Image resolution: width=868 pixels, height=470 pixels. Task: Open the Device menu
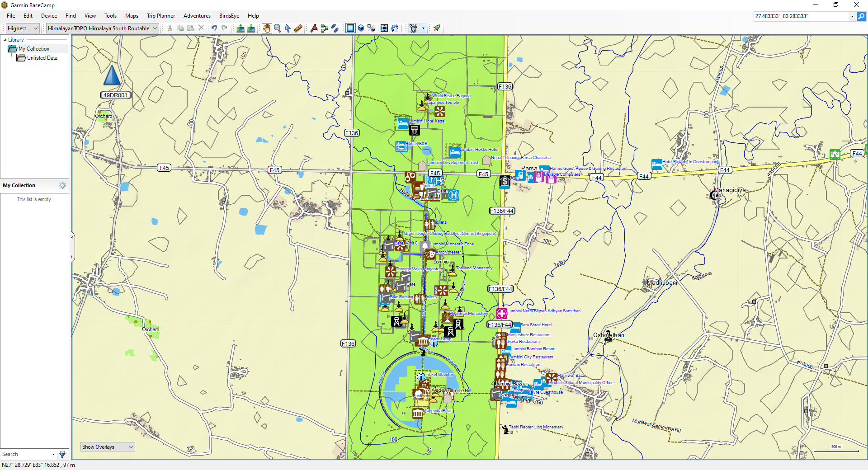coord(49,16)
